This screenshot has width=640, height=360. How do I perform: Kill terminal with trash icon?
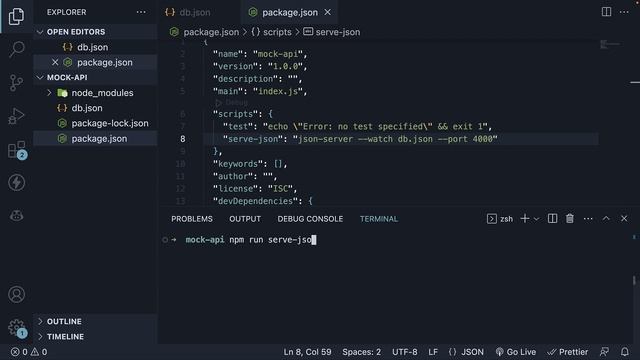click(570, 219)
